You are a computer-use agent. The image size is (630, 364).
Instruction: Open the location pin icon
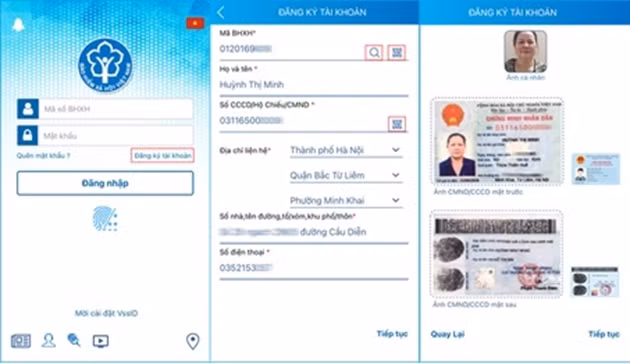193,341
